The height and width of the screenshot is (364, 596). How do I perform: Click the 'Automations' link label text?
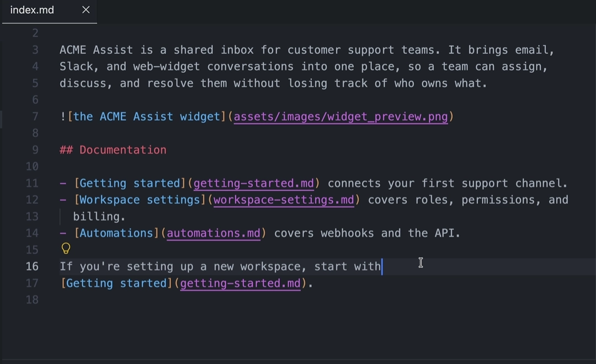[116, 233]
